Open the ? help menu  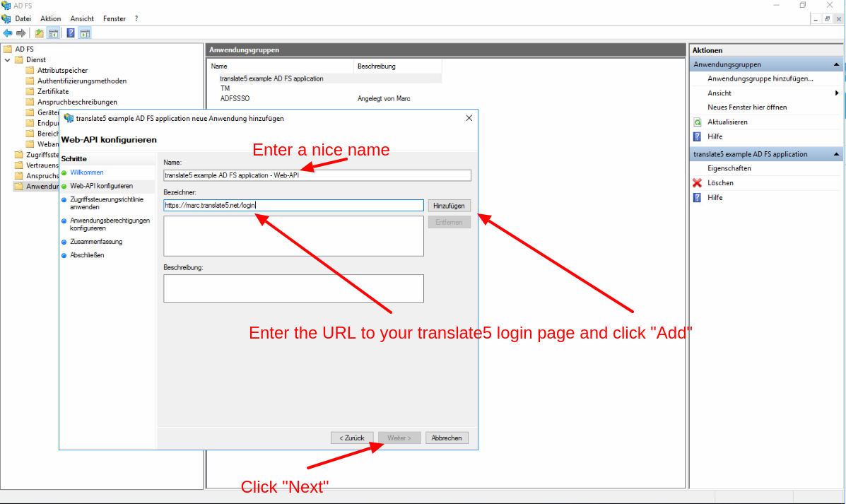click(136, 19)
